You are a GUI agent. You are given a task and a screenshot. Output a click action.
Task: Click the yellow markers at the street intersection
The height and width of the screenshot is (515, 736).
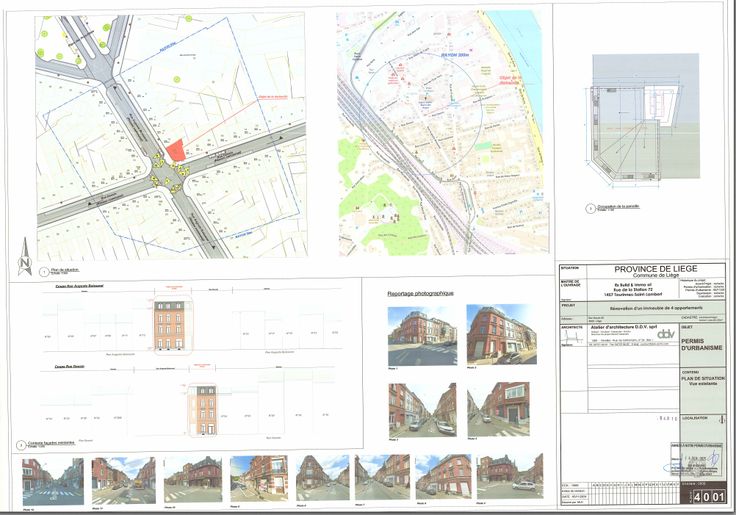pos(171,176)
